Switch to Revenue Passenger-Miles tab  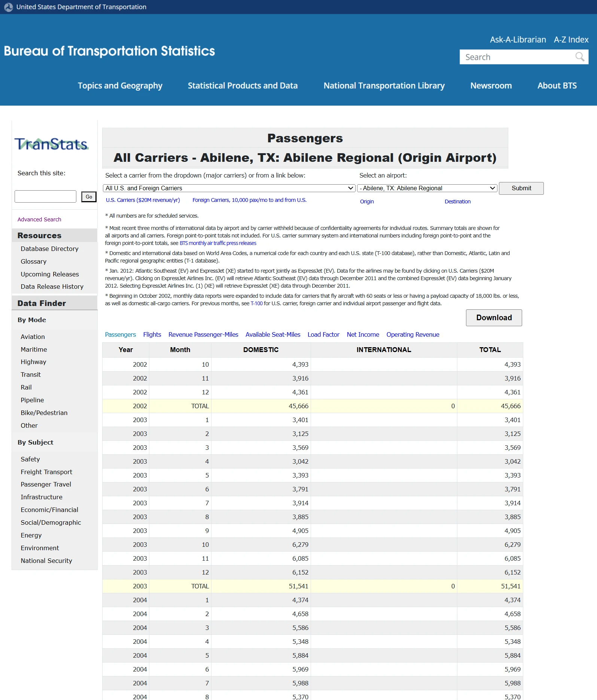(203, 334)
